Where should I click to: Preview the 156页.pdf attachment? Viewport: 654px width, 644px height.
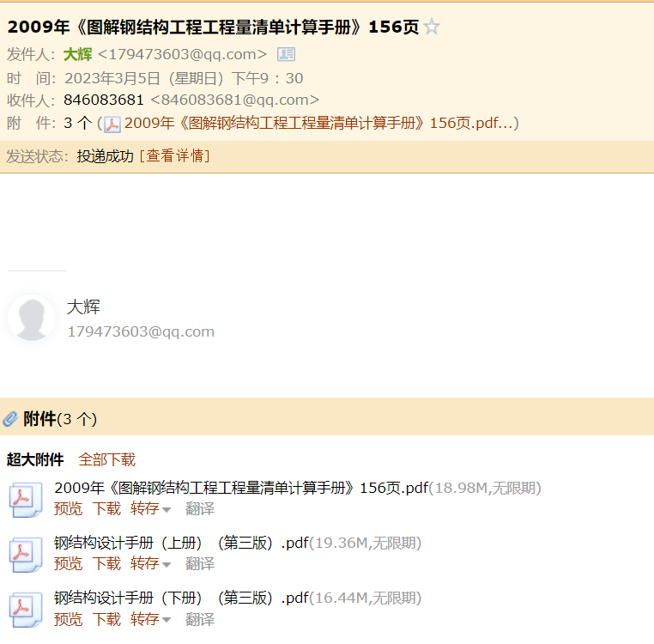click(x=68, y=509)
